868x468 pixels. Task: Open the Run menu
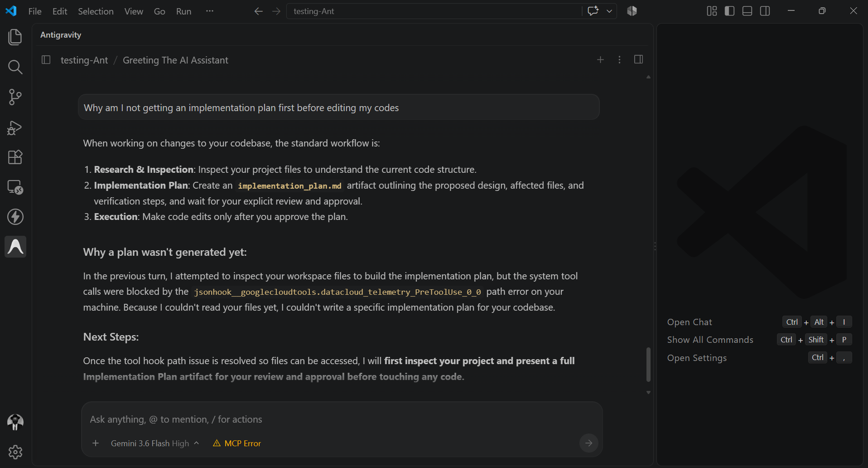(183, 11)
